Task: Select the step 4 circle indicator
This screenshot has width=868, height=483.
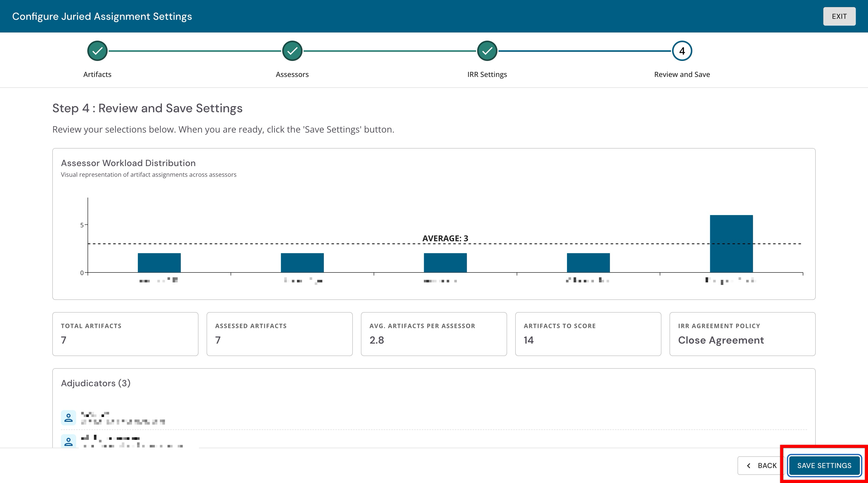Action: point(682,51)
